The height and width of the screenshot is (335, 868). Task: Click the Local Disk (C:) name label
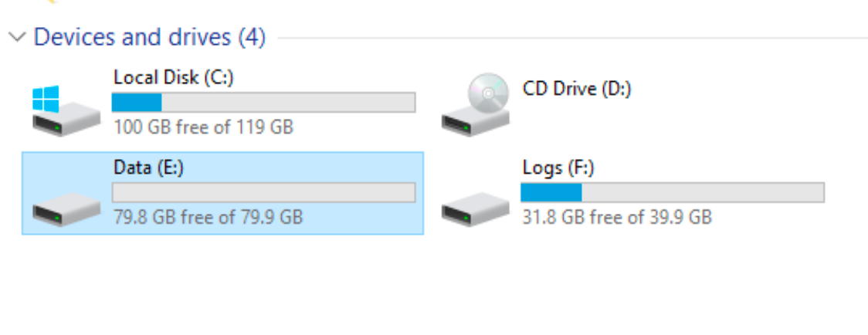[174, 77]
